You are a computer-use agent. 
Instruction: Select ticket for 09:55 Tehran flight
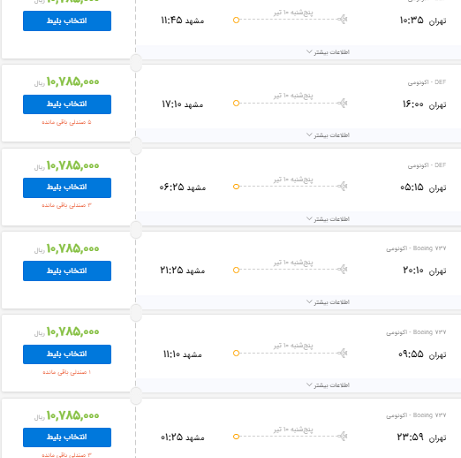[67, 354]
